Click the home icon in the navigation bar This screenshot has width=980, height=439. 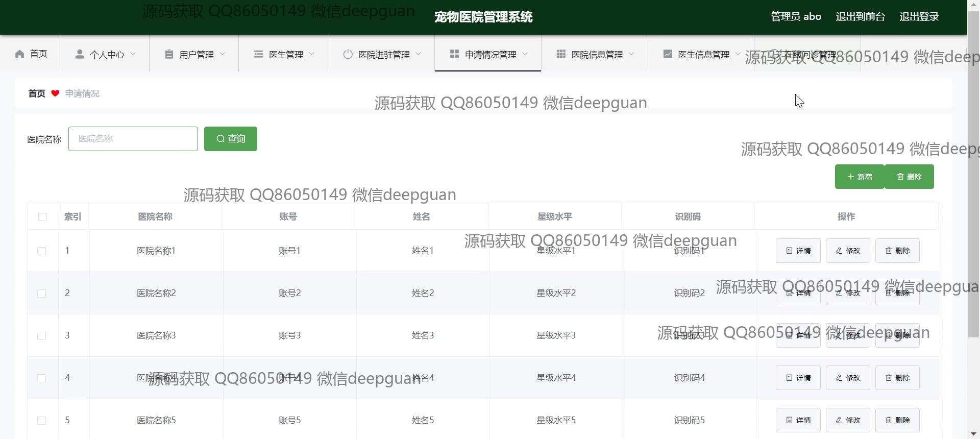(x=20, y=54)
